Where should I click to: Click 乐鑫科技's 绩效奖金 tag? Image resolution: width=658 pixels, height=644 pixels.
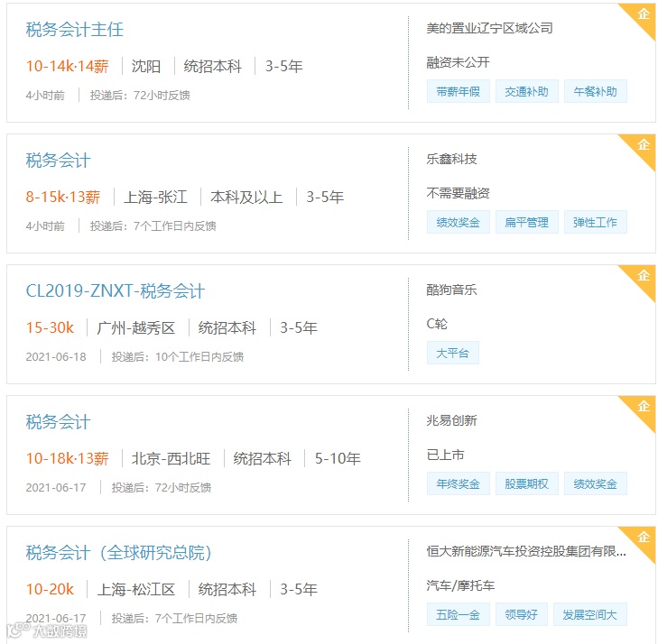459,222
